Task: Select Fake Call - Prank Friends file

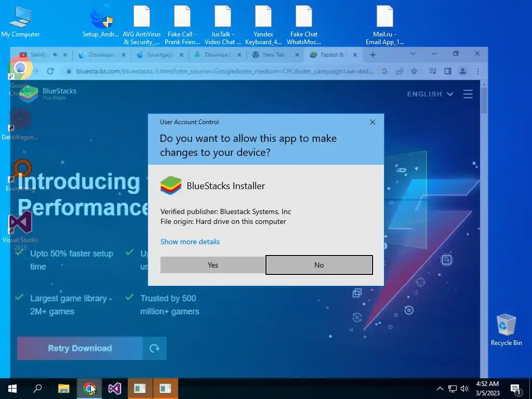Action: [x=182, y=25]
